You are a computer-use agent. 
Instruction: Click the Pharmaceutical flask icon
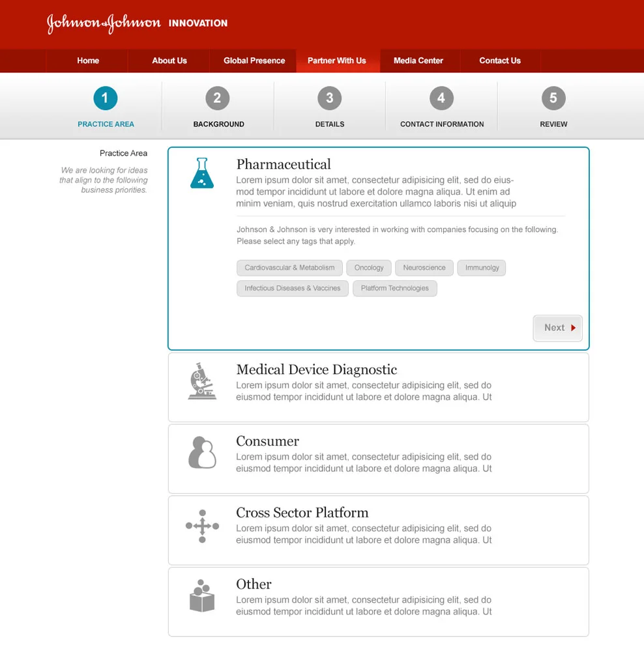tap(202, 173)
